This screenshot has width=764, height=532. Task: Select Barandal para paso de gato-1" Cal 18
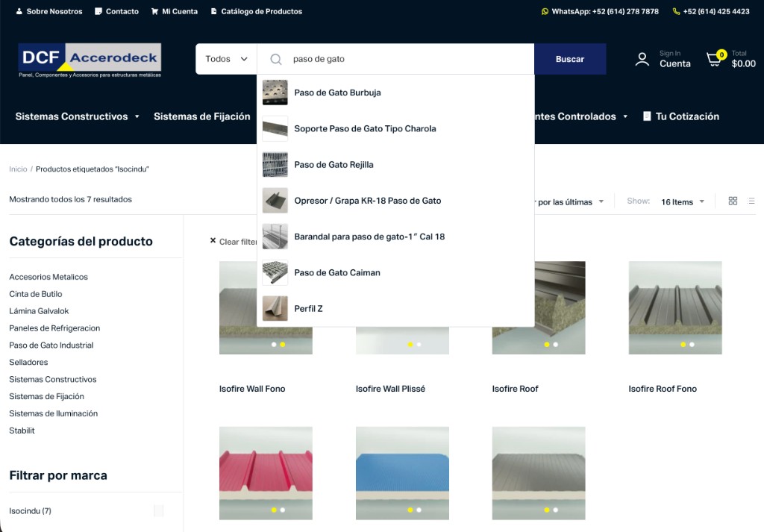369,237
